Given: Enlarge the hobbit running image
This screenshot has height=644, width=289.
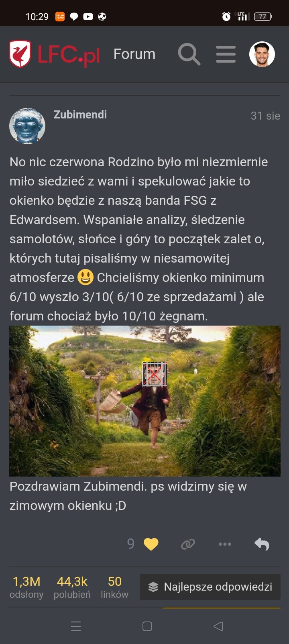Looking at the screenshot, I should pyautogui.click(x=145, y=401).
